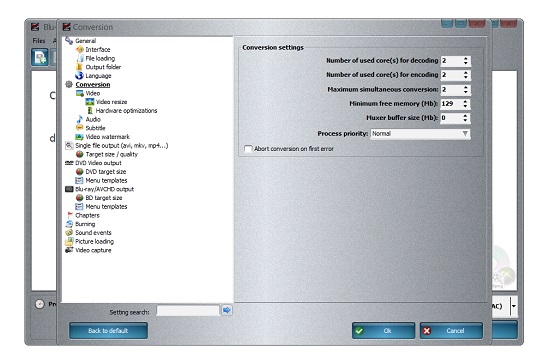Click the Chapters flag icon
The width and height of the screenshot is (550, 364).
[70, 215]
